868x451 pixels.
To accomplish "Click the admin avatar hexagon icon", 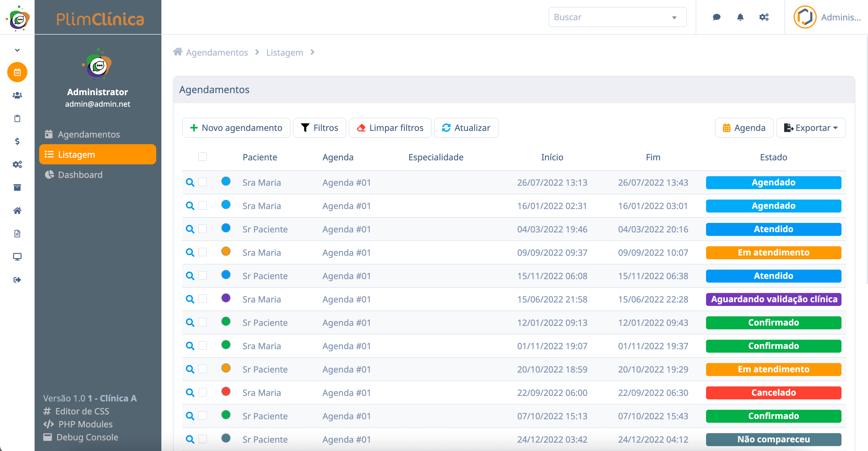I will click(x=805, y=17).
